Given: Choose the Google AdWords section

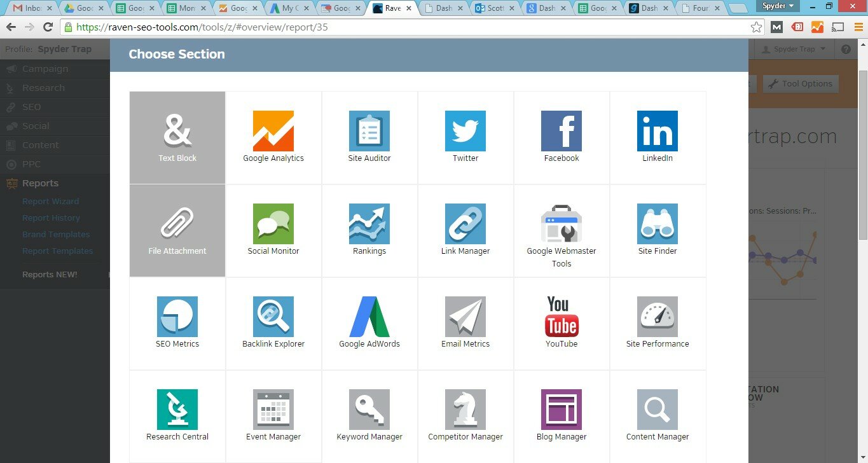Looking at the screenshot, I should click(369, 323).
